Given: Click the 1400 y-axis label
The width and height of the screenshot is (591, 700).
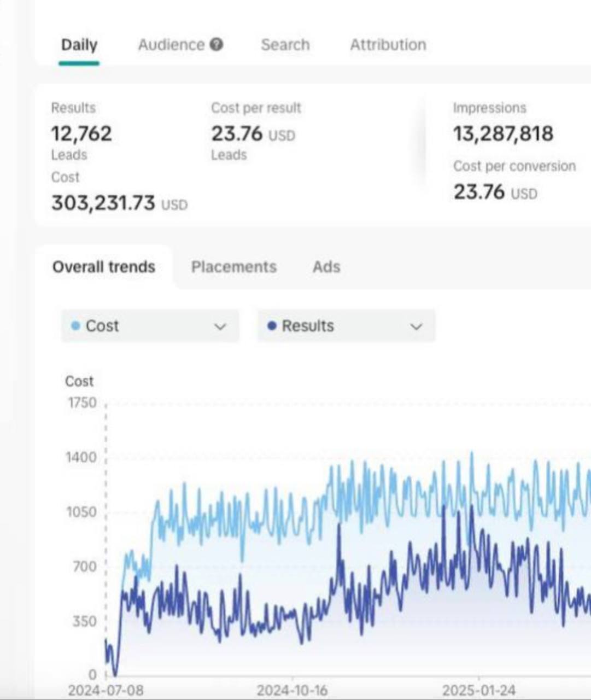Looking at the screenshot, I should pyautogui.click(x=81, y=457).
